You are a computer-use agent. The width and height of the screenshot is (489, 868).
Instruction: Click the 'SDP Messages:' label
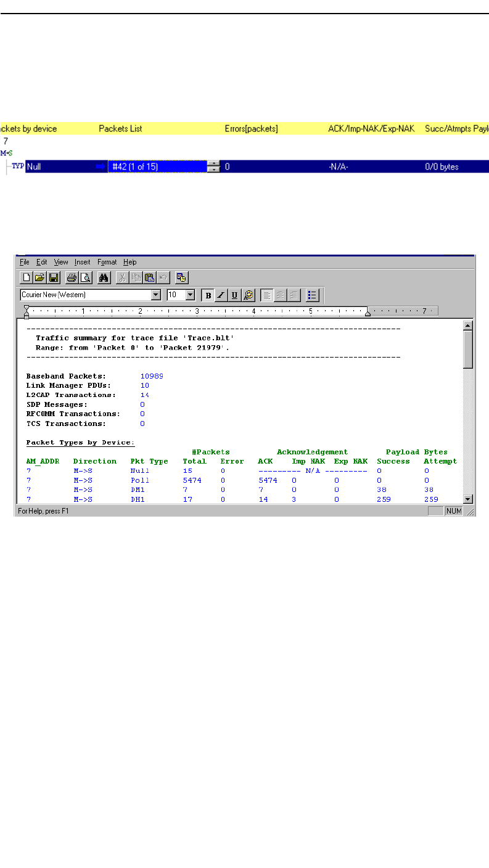click(57, 404)
